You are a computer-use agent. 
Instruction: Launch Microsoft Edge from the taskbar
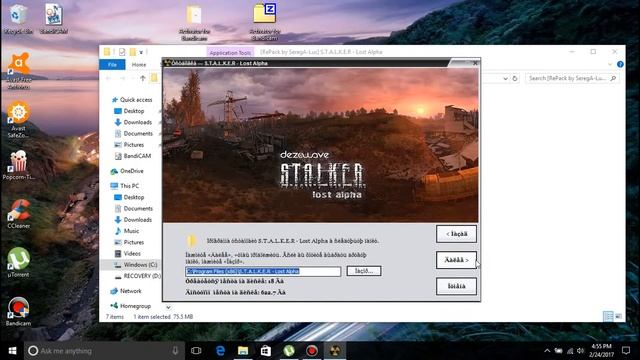coord(220,351)
